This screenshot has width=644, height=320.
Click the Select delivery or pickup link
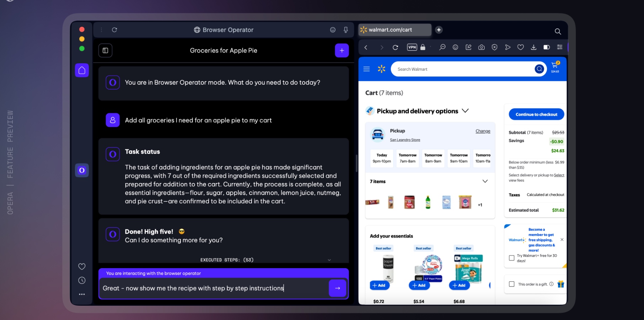pos(559,175)
